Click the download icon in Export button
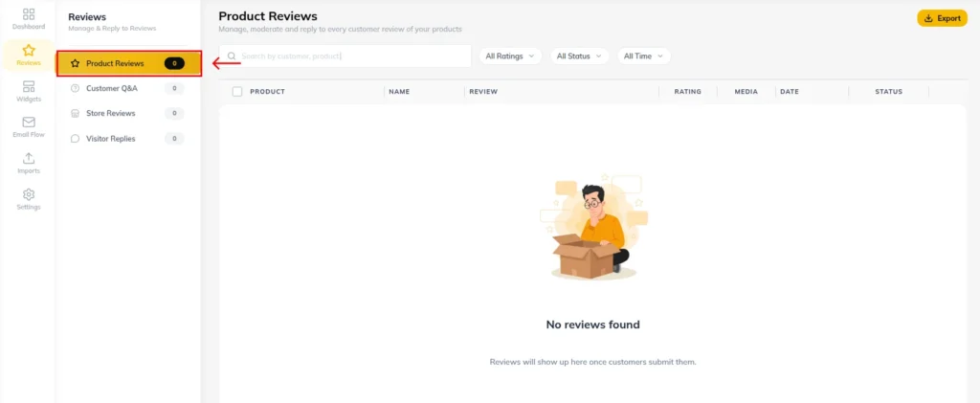 tap(928, 18)
